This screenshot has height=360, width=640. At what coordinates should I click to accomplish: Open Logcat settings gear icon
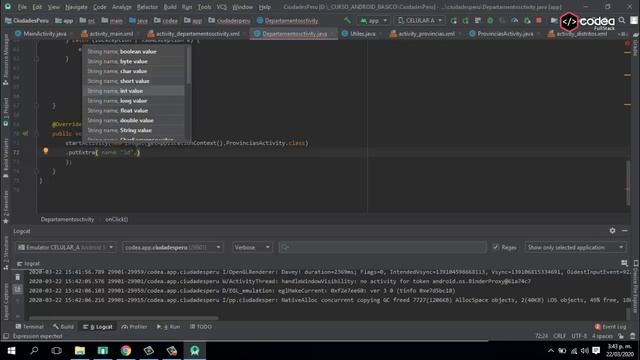(612, 231)
